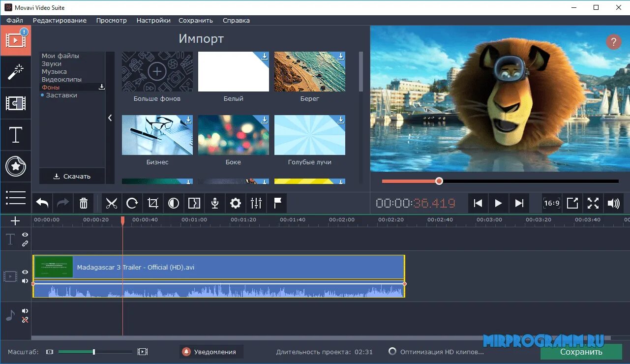The height and width of the screenshot is (364, 630).
Task: Select the Берег background thumbnail
Action: [310, 72]
